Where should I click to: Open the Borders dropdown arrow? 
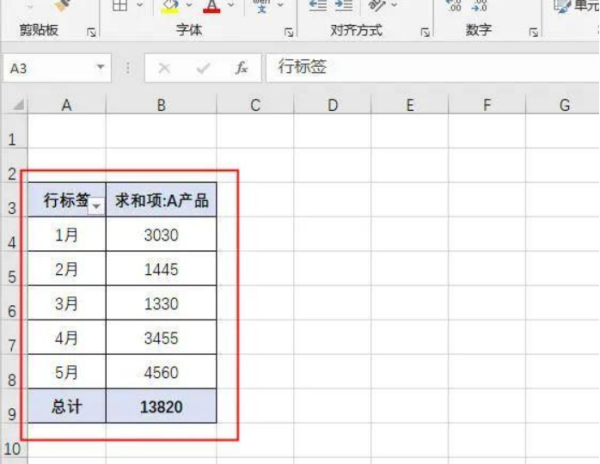click(139, 5)
